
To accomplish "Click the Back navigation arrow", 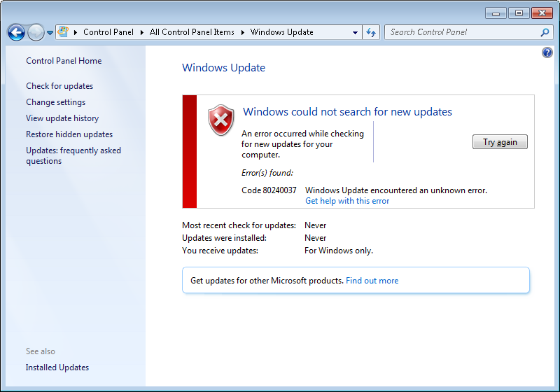I will (x=16, y=32).
